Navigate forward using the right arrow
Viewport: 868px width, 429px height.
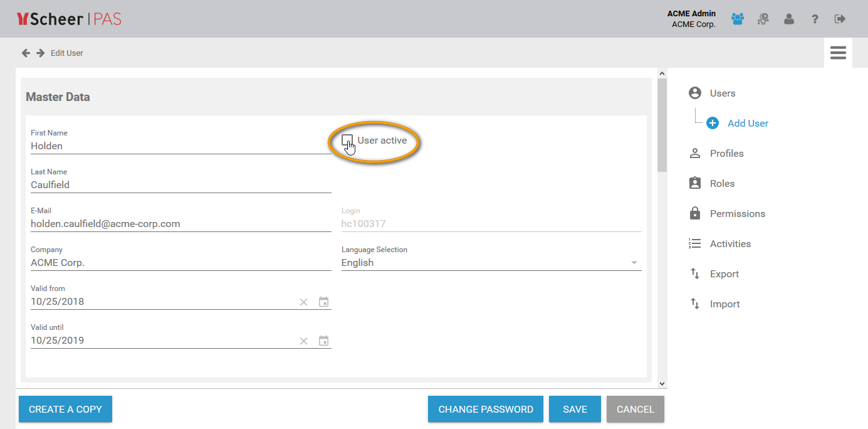(x=40, y=53)
